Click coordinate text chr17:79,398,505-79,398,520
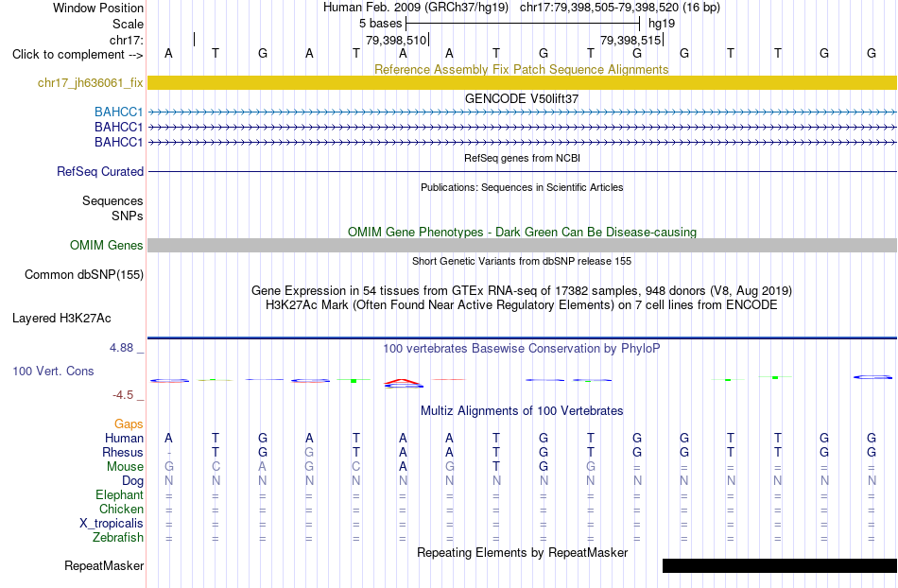 pyautogui.click(x=599, y=8)
